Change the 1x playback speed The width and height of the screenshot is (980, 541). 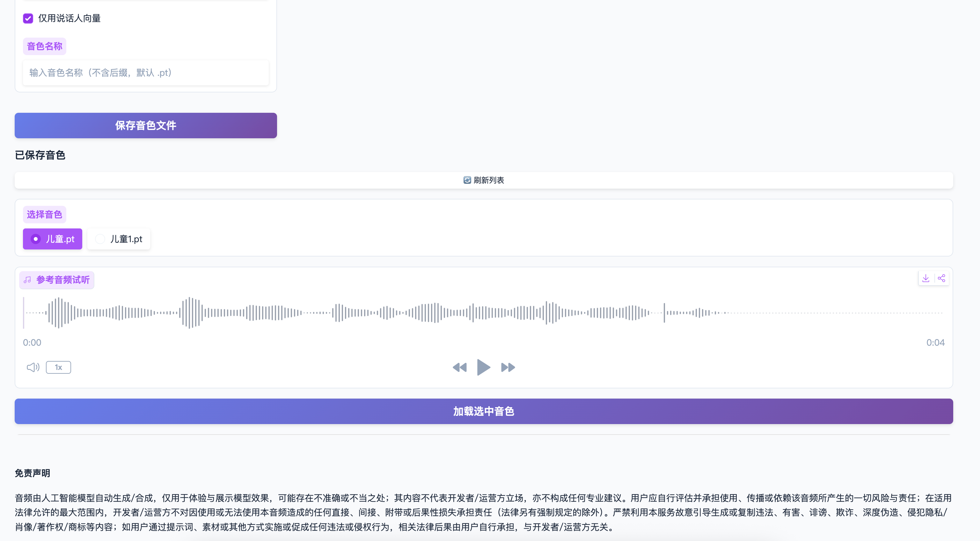(x=58, y=367)
